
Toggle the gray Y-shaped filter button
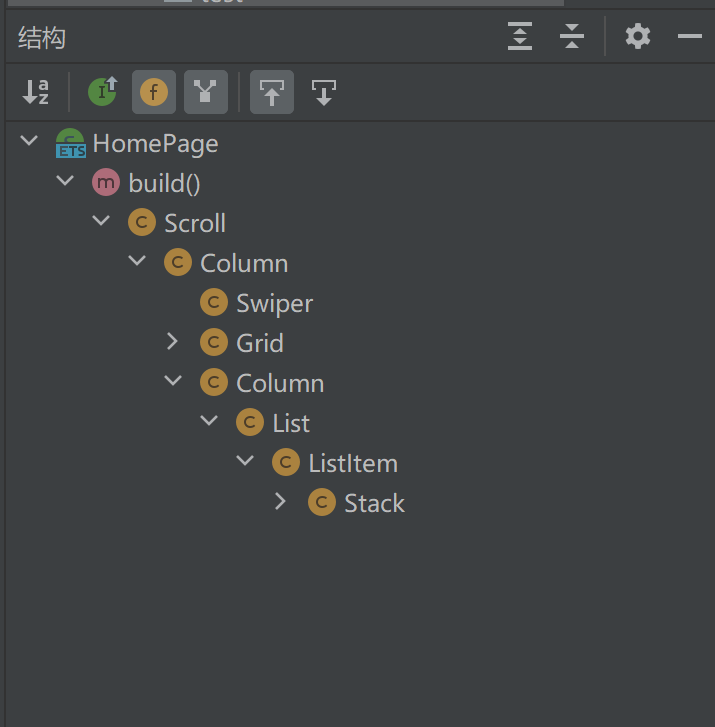[206, 92]
